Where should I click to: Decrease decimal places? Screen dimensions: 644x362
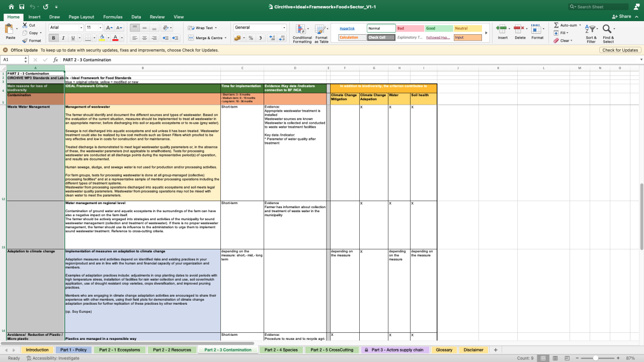coord(282,38)
